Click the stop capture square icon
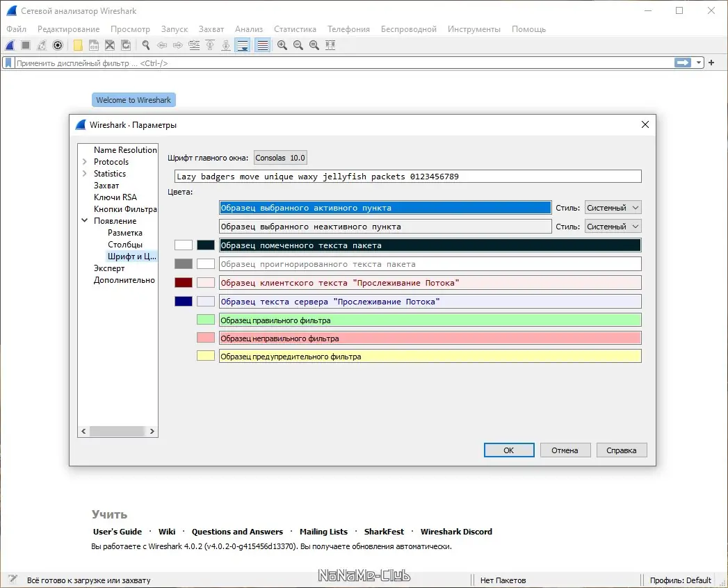The width and height of the screenshot is (728, 588). coord(26,45)
